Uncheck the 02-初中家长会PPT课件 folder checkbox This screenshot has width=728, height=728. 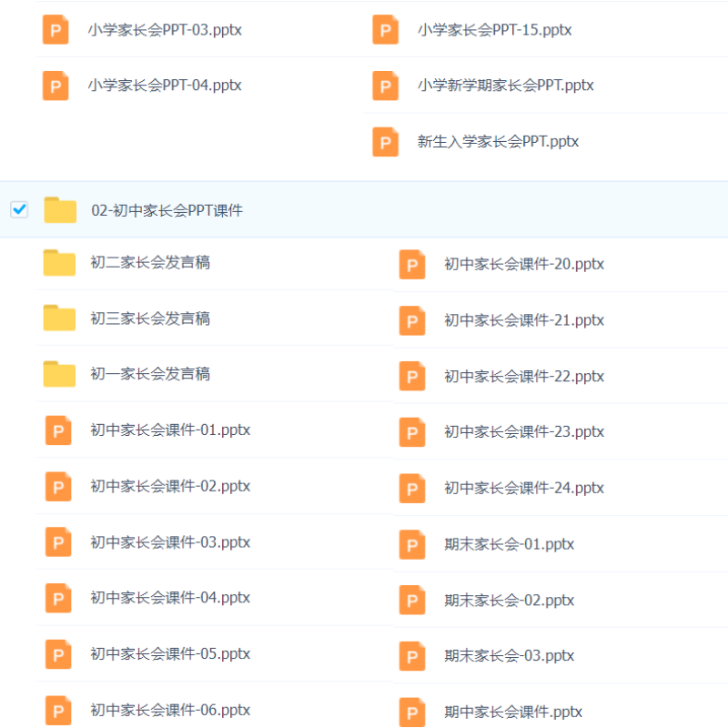(19, 209)
